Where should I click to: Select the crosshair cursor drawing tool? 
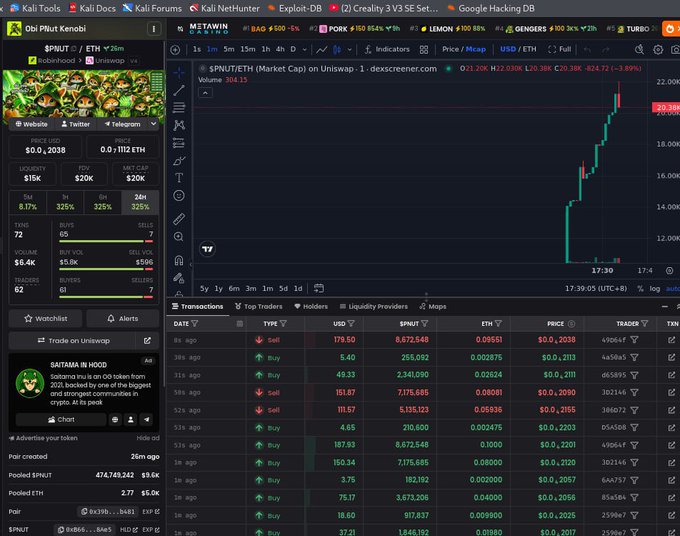click(179, 72)
